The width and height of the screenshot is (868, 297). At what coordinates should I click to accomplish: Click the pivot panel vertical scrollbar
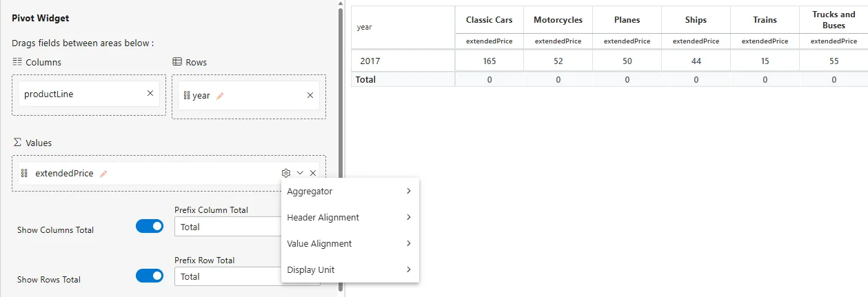(340, 138)
